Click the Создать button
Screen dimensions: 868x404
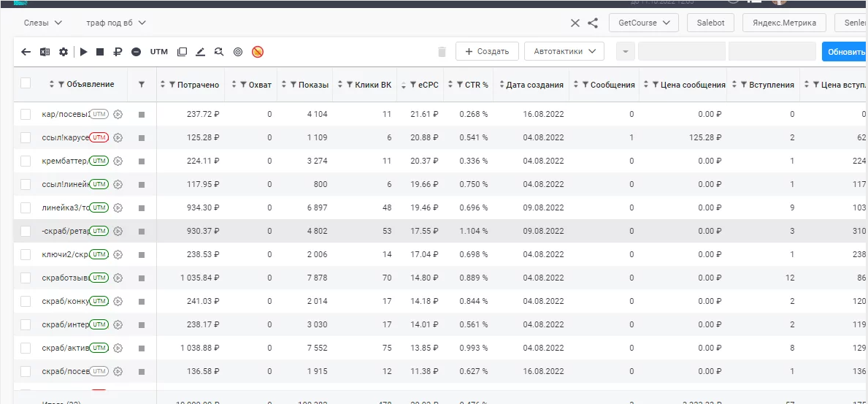tap(487, 52)
